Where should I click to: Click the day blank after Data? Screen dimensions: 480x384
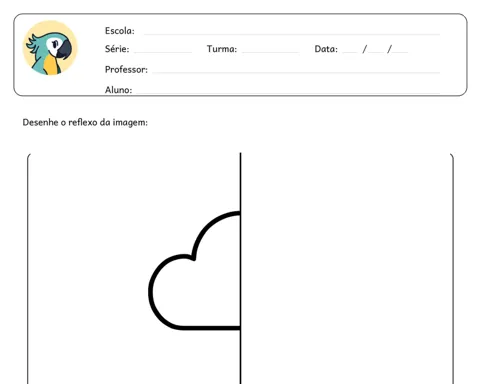(350, 52)
